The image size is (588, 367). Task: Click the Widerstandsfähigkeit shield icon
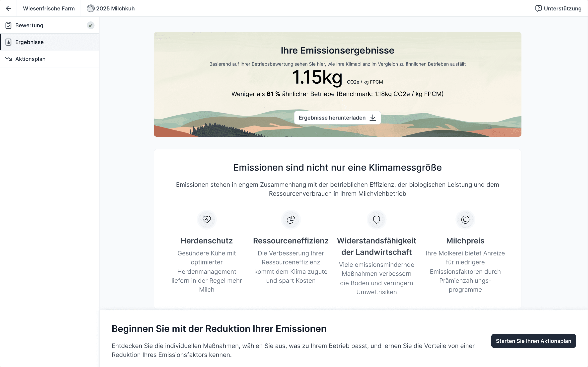(x=376, y=219)
